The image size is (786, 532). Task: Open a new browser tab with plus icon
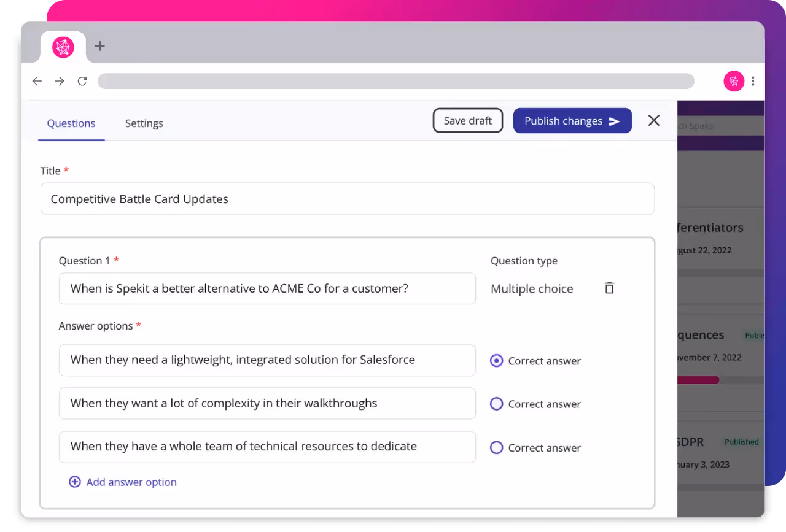100,46
